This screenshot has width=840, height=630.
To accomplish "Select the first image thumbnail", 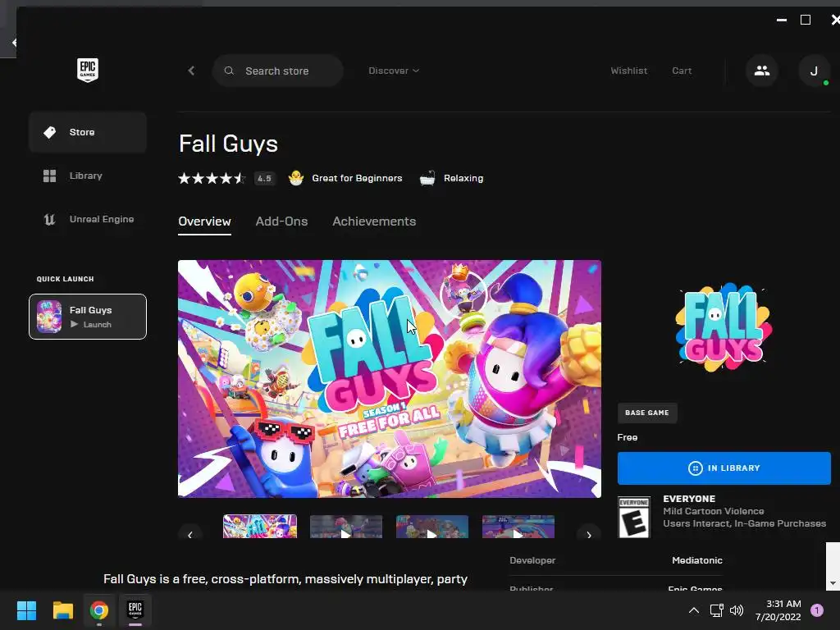I will (x=260, y=527).
